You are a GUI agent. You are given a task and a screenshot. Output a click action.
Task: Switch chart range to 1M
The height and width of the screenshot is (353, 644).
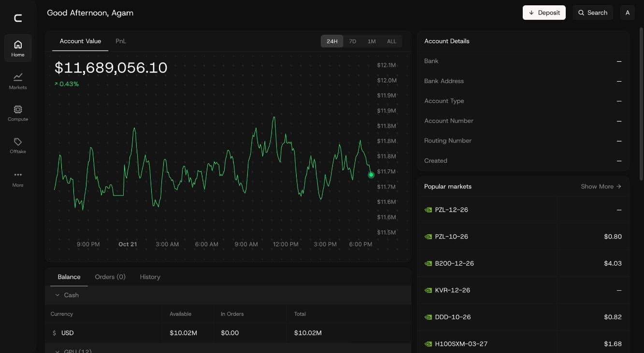pyautogui.click(x=372, y=42)
